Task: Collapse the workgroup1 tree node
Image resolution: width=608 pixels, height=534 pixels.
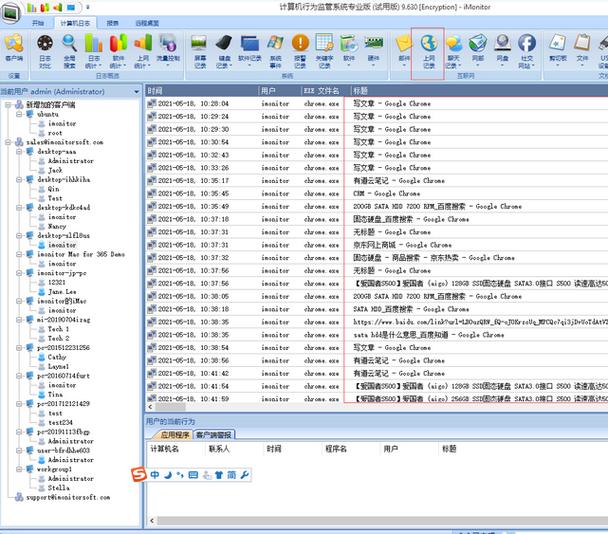Action: 19,469
